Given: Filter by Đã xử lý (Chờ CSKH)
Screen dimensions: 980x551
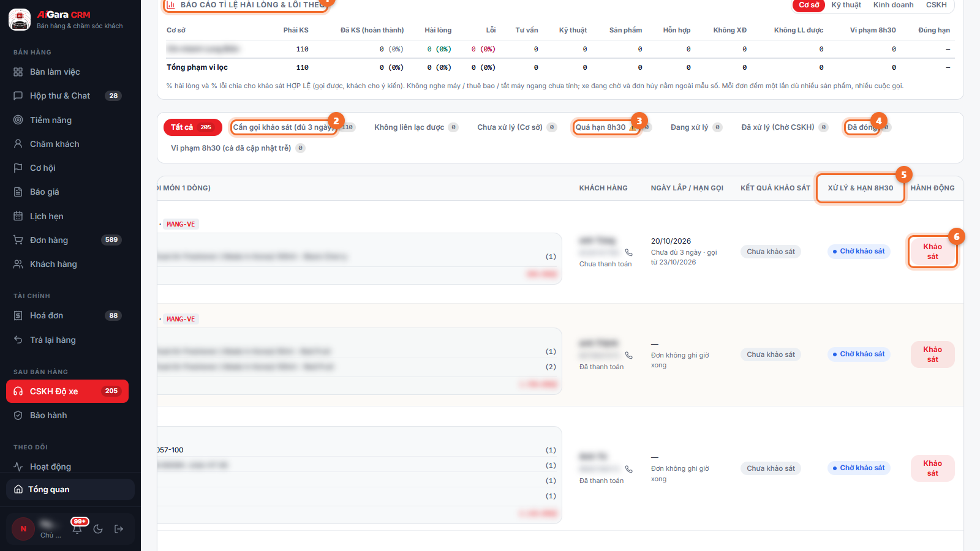Looking at the screenshot, I should (784, 127).
